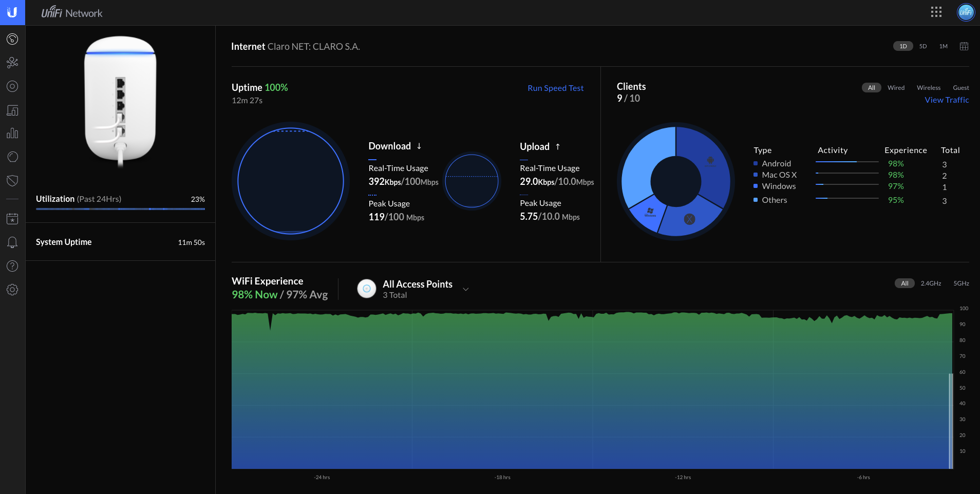Open the apps grid launcher icon

click(936, 12)
